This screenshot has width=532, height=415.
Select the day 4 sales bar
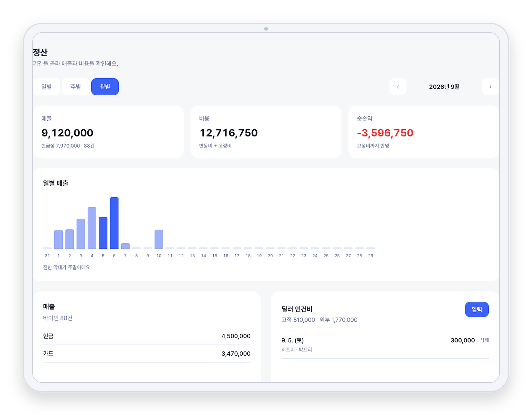(92, 228)
